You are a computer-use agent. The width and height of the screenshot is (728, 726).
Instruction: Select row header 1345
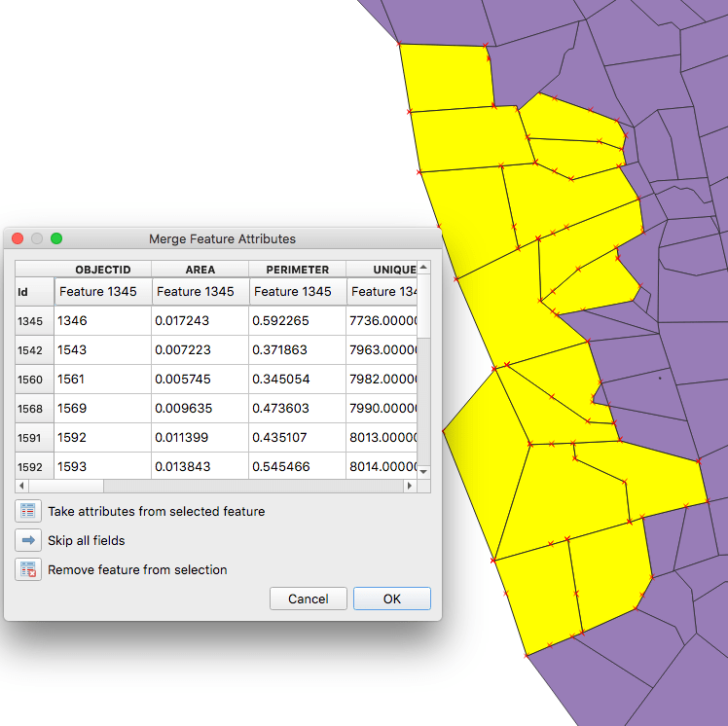[34, 321]
